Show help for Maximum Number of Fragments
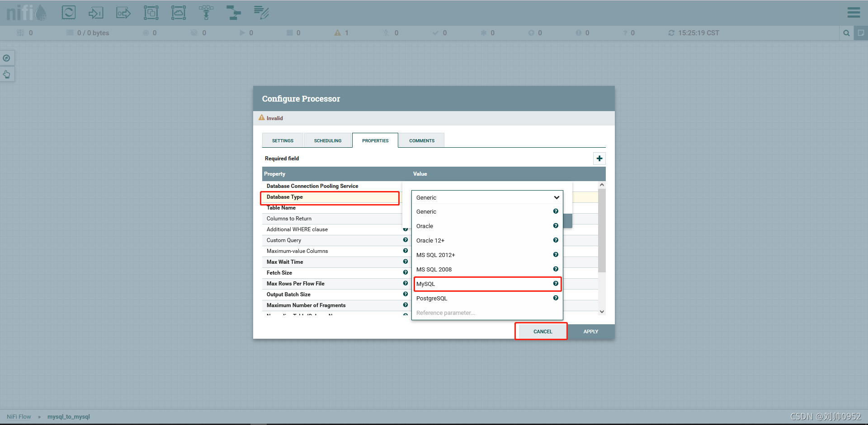Viewport: 868px width, 425px height. pos(406,305)
